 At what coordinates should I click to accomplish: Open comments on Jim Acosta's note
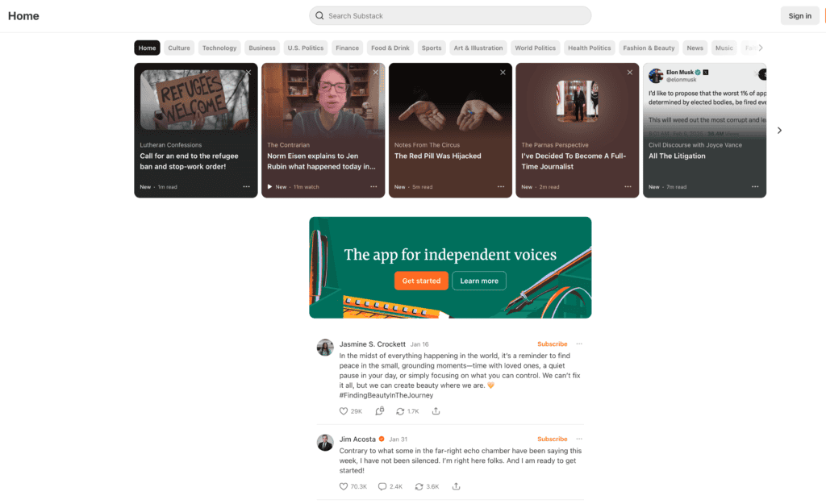(x=382, y=486)
